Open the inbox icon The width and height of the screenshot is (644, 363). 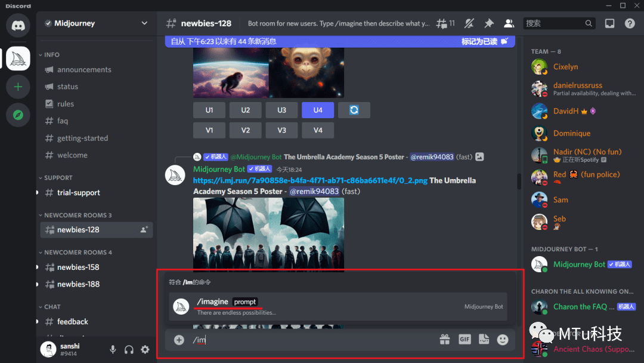point(609,23)
